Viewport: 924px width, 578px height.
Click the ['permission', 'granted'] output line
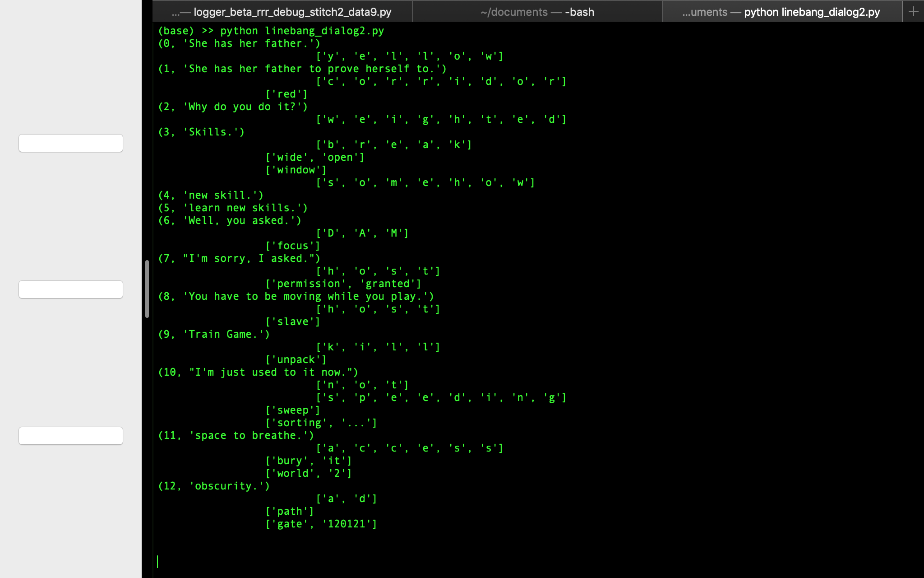click(x=343, y=284)
